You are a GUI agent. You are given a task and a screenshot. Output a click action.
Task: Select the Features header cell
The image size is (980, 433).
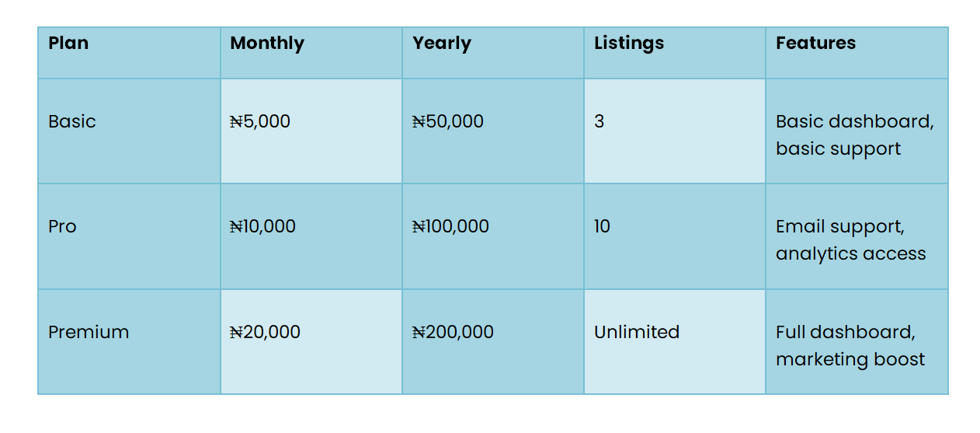pos(857,53)
